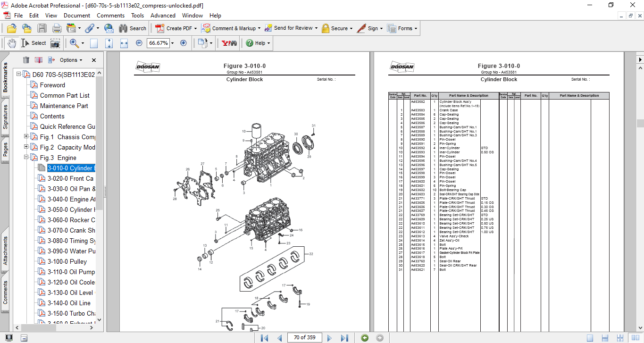Viewport: 644px width, 343px height.
Task: Delete the selected bookmark with the trash icon
Action: (x=26, y=60)
